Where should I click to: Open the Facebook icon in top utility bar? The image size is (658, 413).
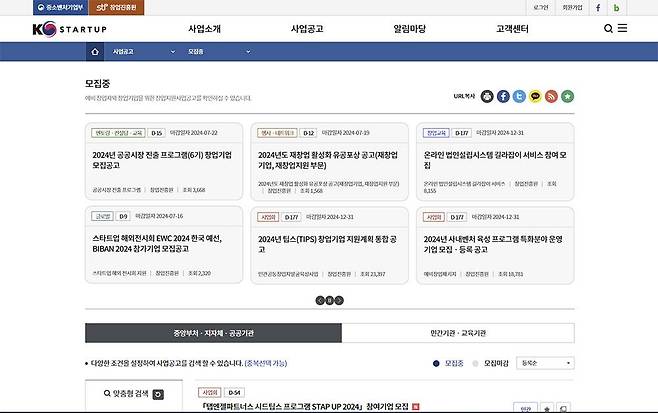(x=598, y=8)
